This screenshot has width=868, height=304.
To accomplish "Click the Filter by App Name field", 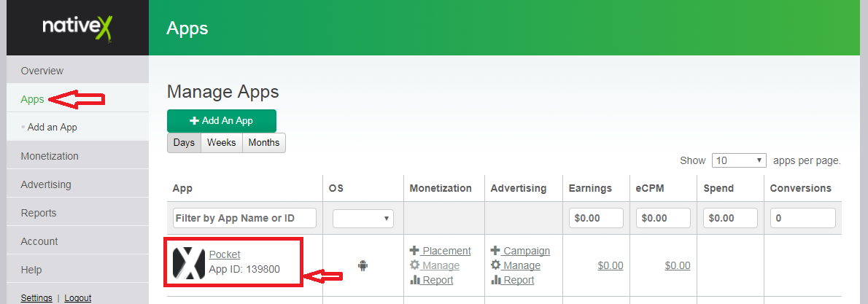I will (244, 218).
